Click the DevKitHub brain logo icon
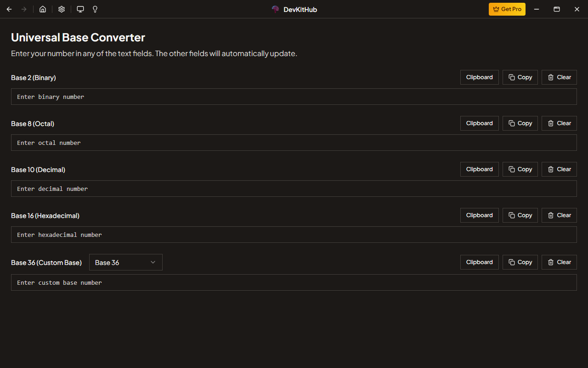This screenshot has width=588, height=368. [276, 9]
